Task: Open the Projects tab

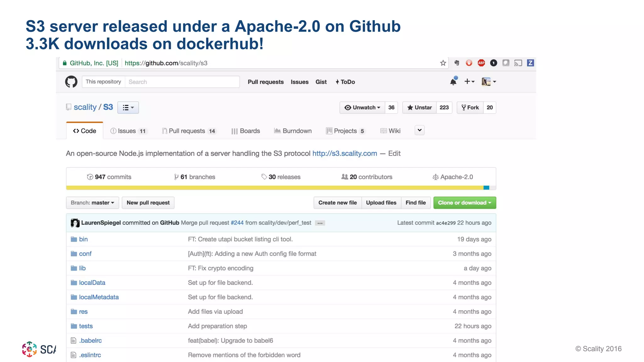Action: pyautogui.click(x=346, y=131)
